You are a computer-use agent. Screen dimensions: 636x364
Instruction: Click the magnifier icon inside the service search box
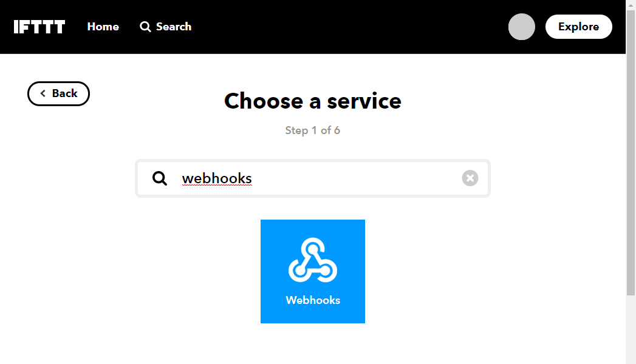pos(159,178)
